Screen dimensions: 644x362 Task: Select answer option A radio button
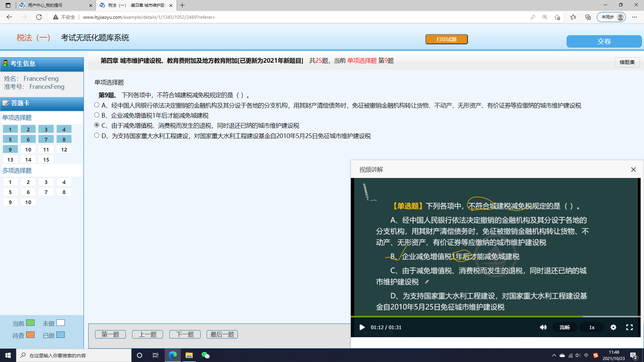coord(97,105)
